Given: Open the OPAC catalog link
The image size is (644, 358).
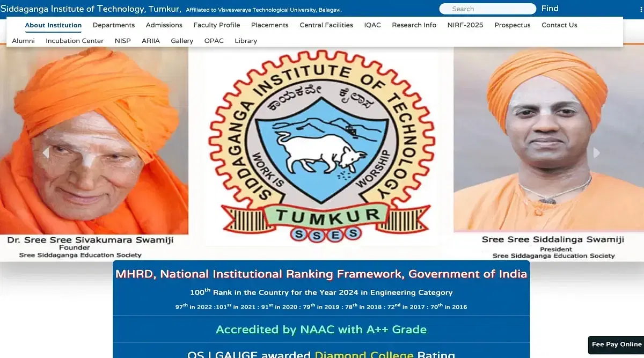Looking at the screenshot, I should [214, 41].
